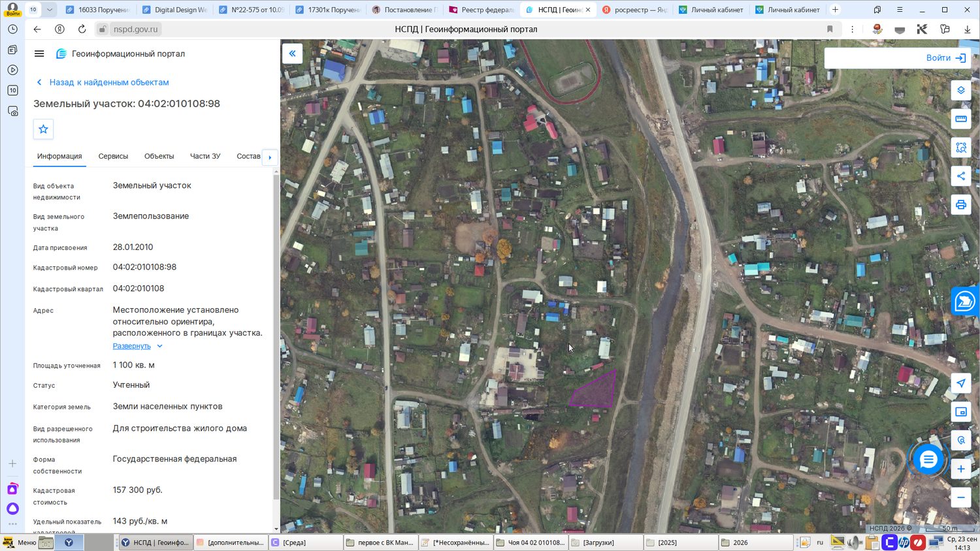Zoom in the map with plus

(960, 469)
